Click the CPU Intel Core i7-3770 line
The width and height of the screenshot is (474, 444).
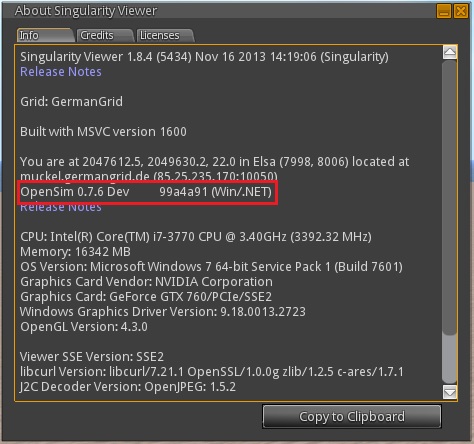click(196, 237)
